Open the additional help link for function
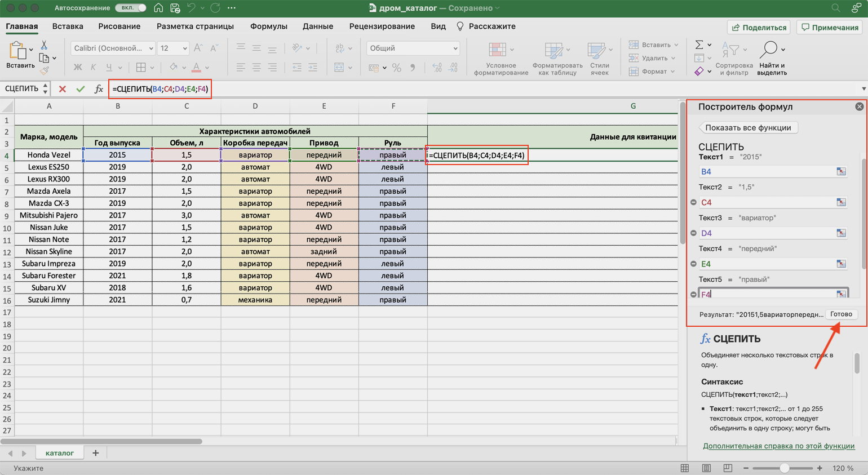Image resolution: width=868 pixels, height=475 pixels. 778,446
